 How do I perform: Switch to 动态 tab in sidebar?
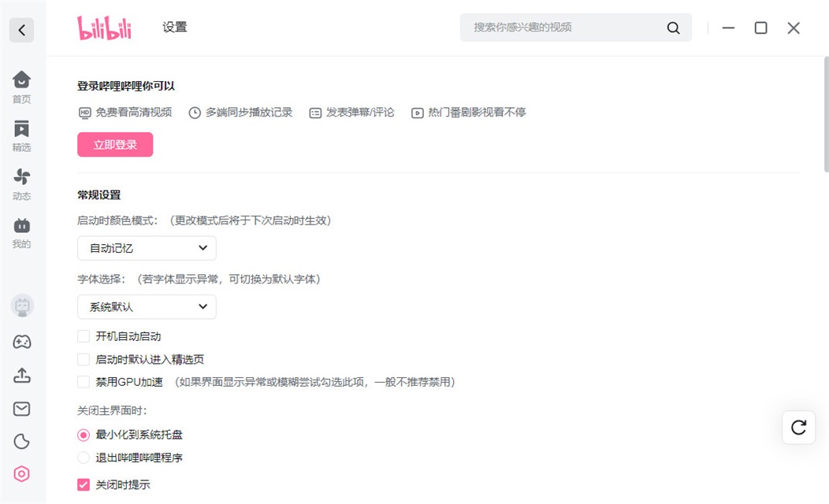pyautogui.click(x=22, y=184)
